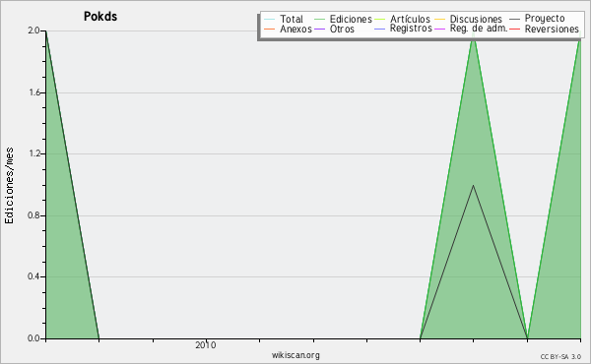This screenshot has width=591, height=364.
Task: Click the Total legend entry
Action: tap(284, 19)
